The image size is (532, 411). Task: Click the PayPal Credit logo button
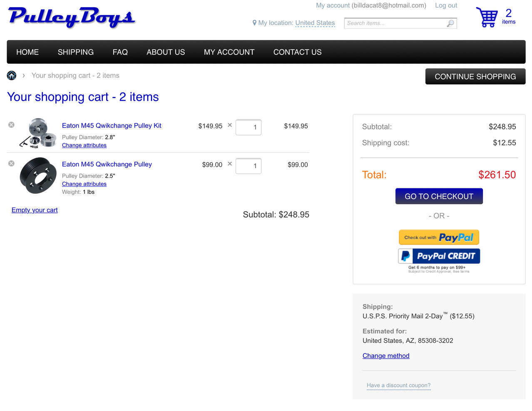click(x=439, y=256)
